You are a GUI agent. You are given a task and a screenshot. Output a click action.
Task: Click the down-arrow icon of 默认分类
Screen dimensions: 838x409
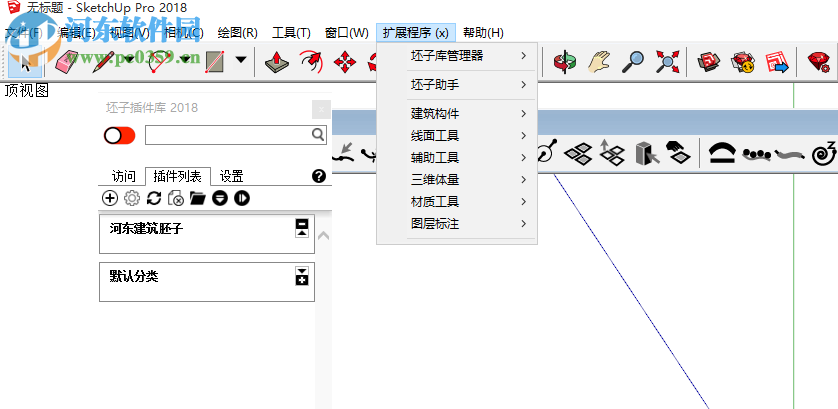[x=302, y=271]
